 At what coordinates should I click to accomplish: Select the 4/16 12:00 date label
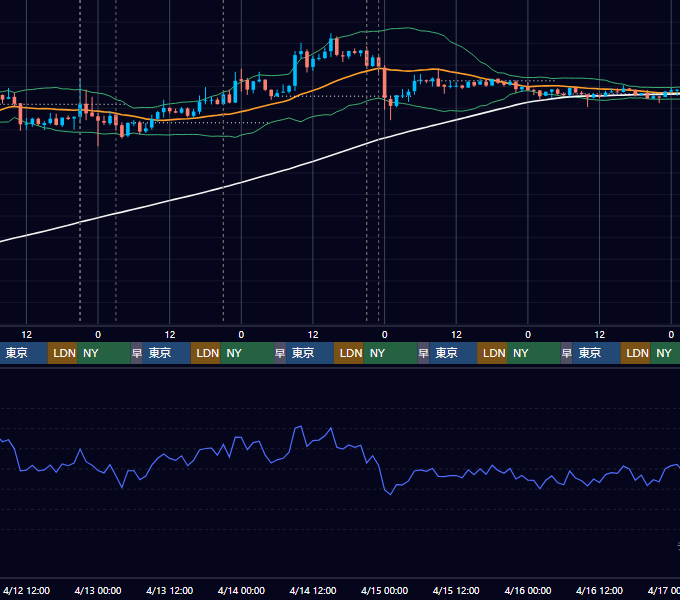(x=599, y=590)
